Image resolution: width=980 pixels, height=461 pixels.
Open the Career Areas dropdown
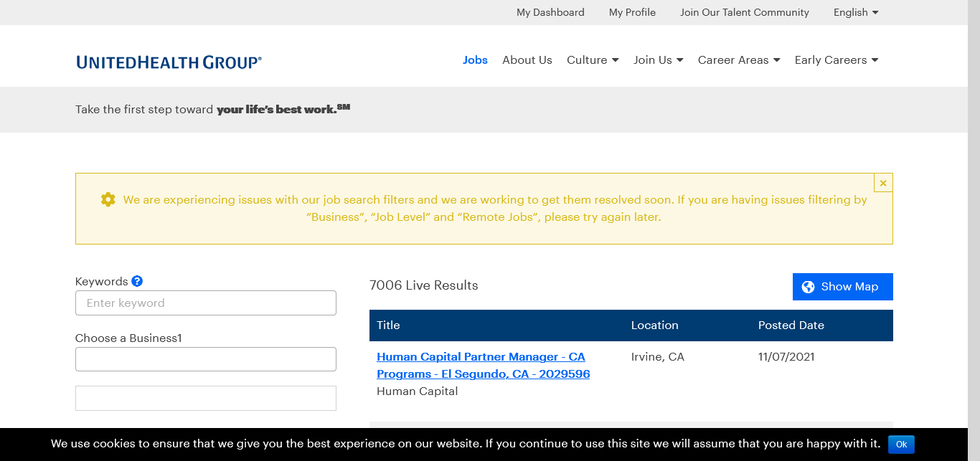(738, 60)
